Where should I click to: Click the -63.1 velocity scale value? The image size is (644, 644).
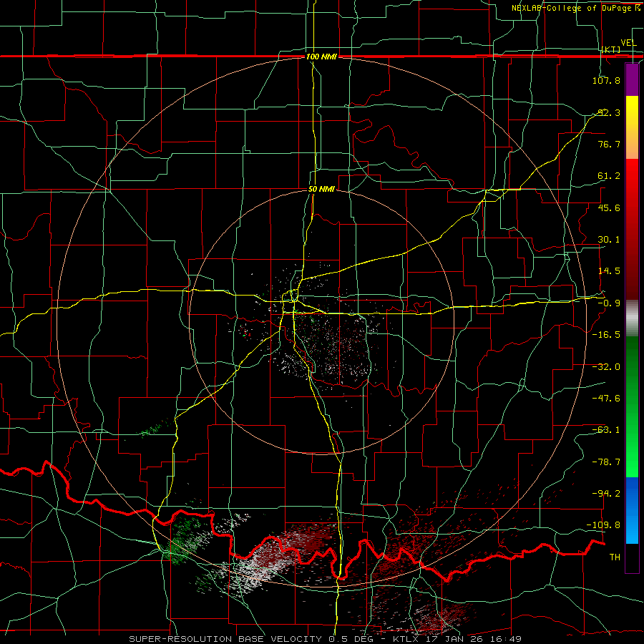(x=606, y=430)
